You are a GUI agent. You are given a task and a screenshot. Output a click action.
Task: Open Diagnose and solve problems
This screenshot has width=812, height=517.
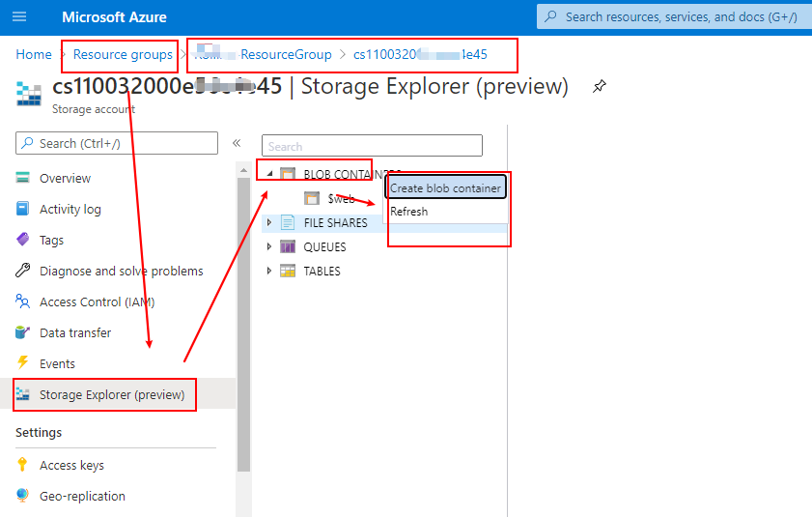[122, 272]
